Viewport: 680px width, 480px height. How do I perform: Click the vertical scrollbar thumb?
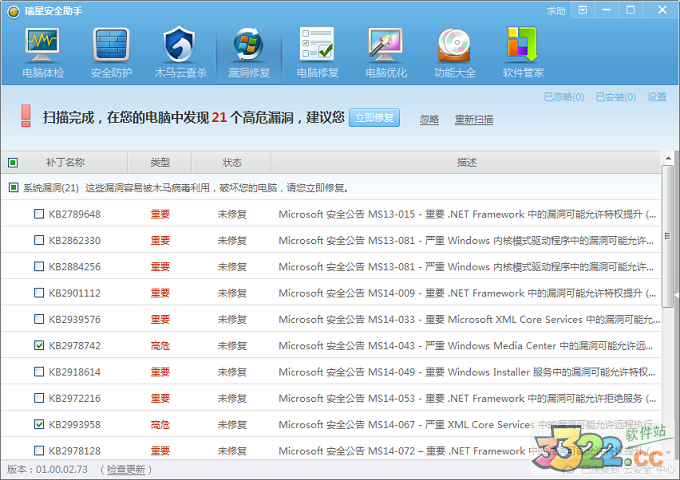(668, 236)
